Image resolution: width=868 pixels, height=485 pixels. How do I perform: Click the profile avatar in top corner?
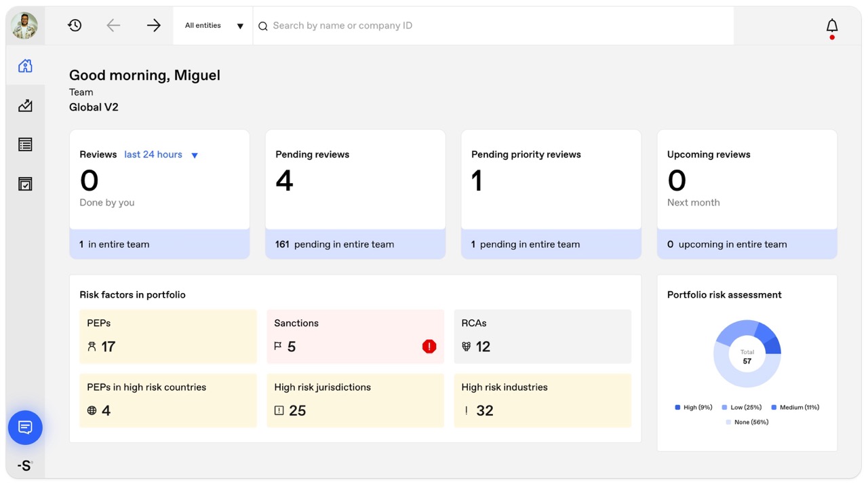point(25,25)
